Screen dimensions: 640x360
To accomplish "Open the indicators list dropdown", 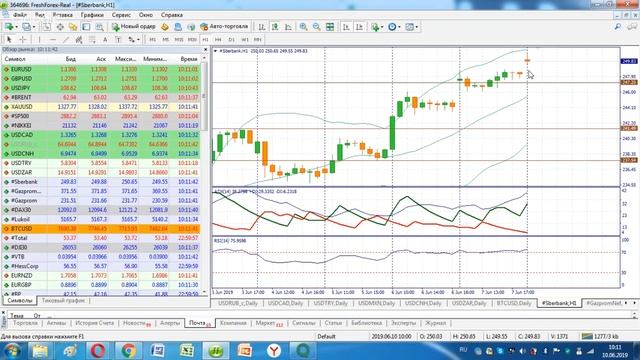I will point(381,27).
